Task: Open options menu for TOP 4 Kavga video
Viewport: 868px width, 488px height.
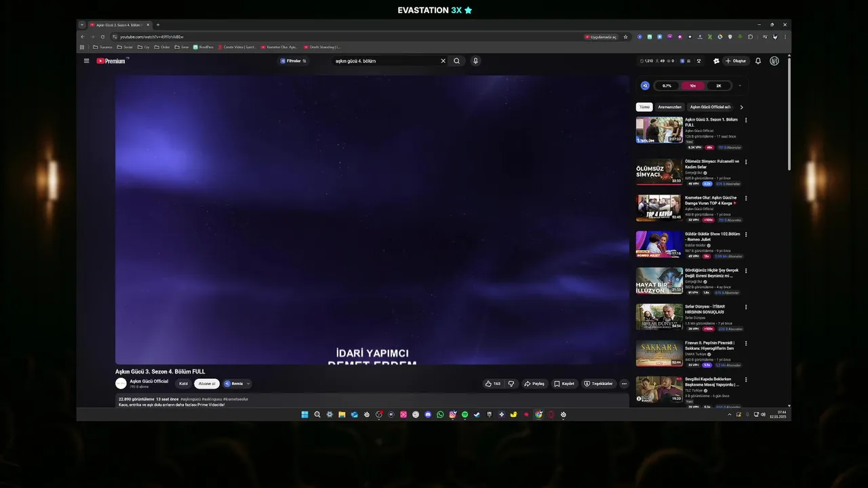Action: pos(746,199)
